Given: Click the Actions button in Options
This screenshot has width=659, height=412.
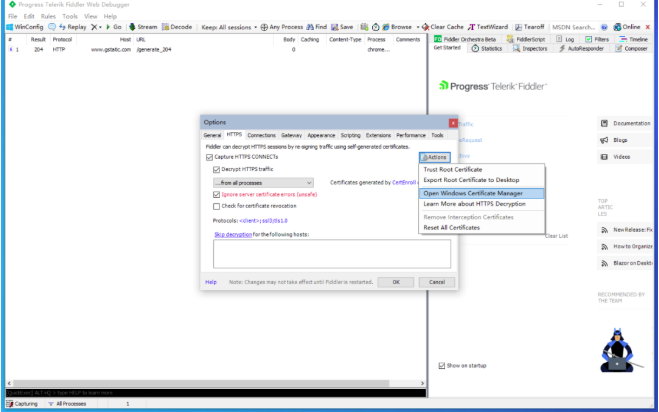Looking at the screenshot, I should pos(435,157).
